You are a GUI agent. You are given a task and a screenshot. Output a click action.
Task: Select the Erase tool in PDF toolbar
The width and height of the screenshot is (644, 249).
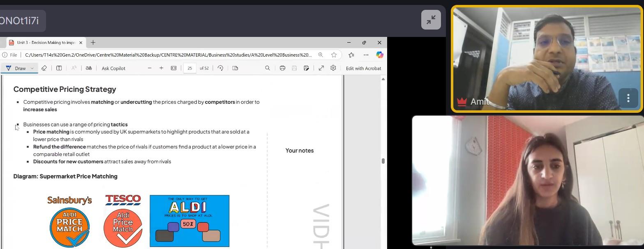44,68
